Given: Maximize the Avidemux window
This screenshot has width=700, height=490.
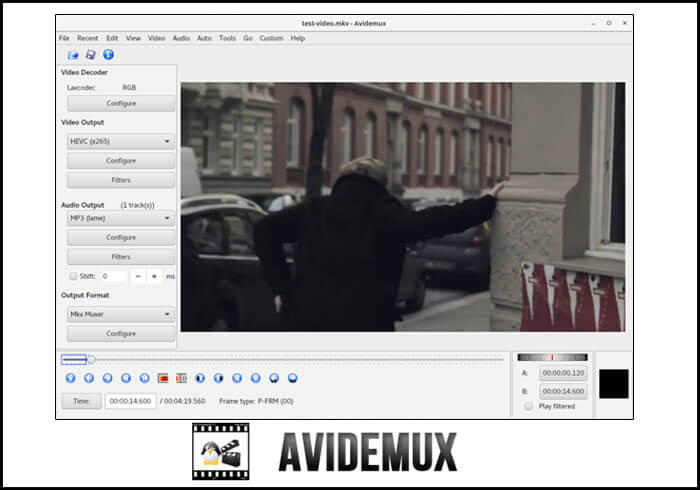Looking at the screenshot, I should pyautogui.click(x=609, y=23).
